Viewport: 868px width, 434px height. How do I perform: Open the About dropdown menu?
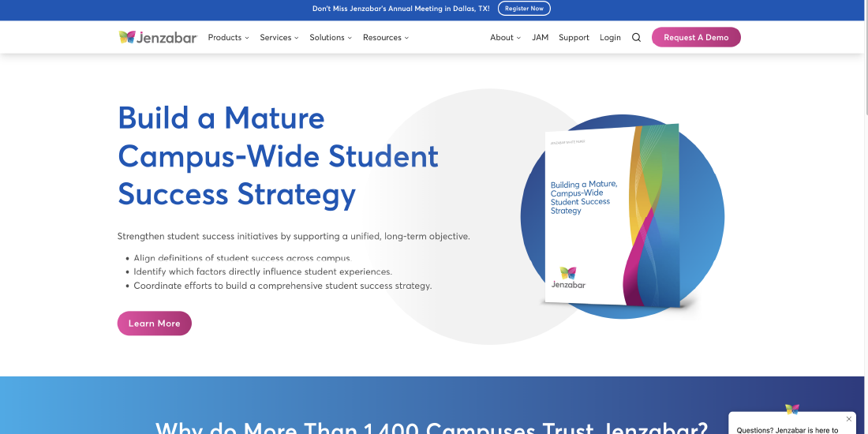[x=505, y=37]
